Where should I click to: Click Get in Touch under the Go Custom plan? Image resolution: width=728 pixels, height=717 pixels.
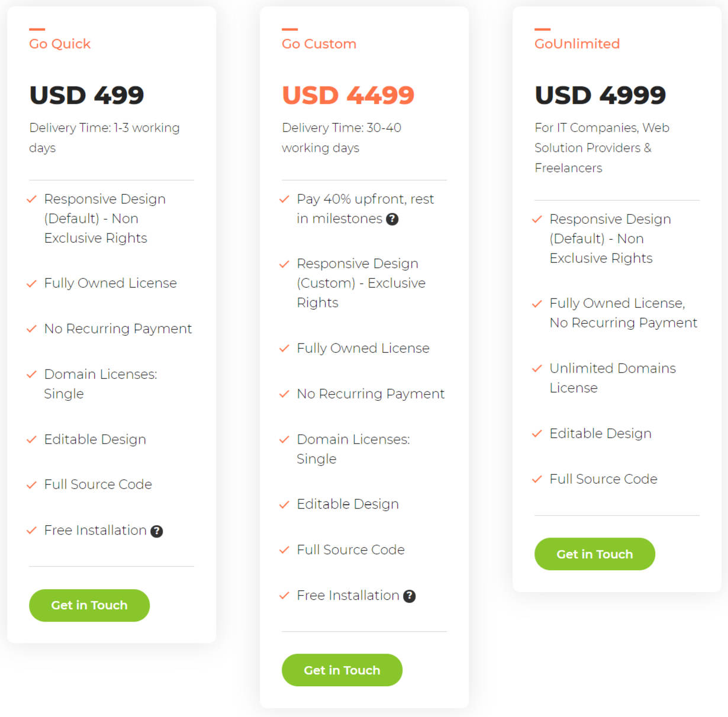point(342,670)
